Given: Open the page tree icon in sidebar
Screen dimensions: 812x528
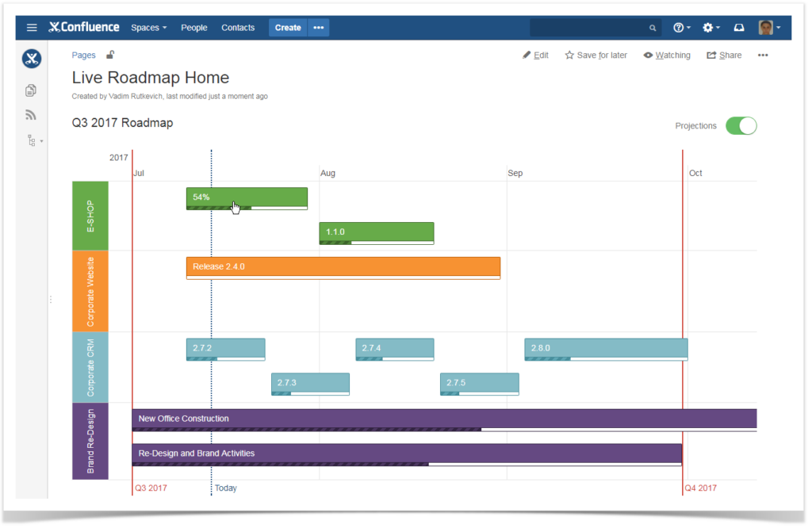Looking at the screenshot, I should (31, 140).
